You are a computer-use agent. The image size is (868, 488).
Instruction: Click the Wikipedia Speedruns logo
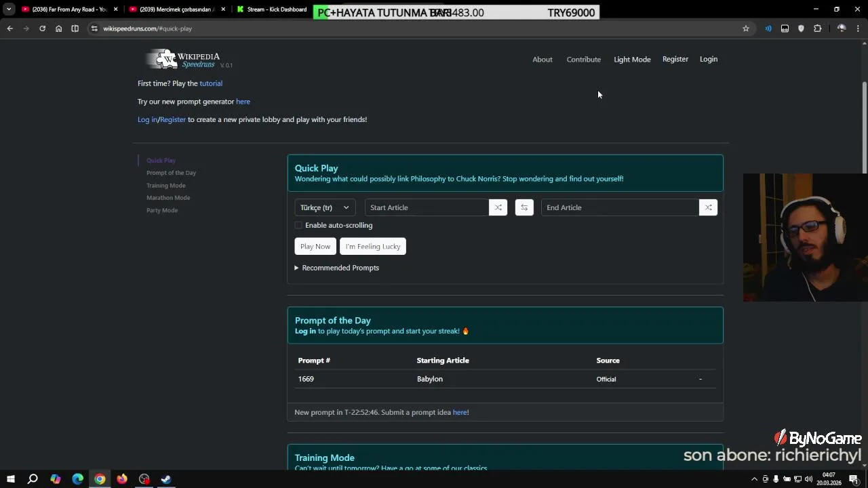[189, 59]
